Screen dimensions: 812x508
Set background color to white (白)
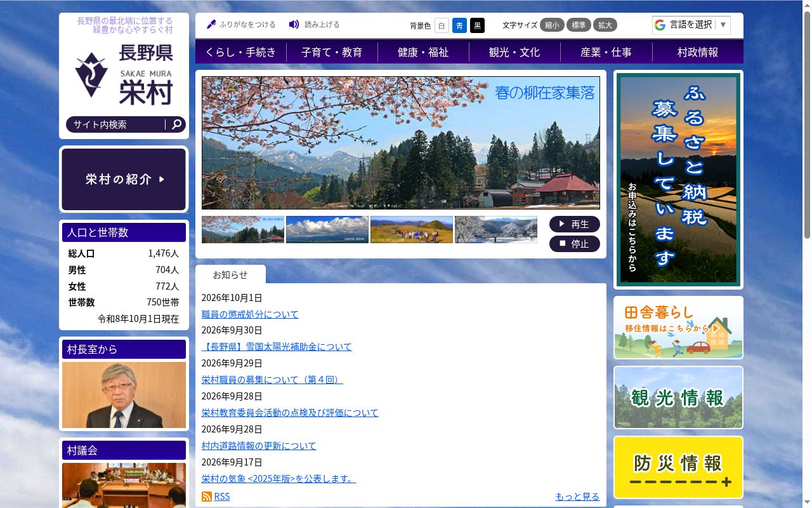pos(442,25)
